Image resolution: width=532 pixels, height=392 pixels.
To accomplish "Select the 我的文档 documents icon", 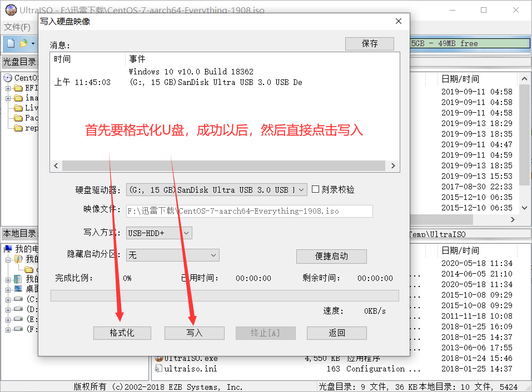I will click(x=18, y=279).
